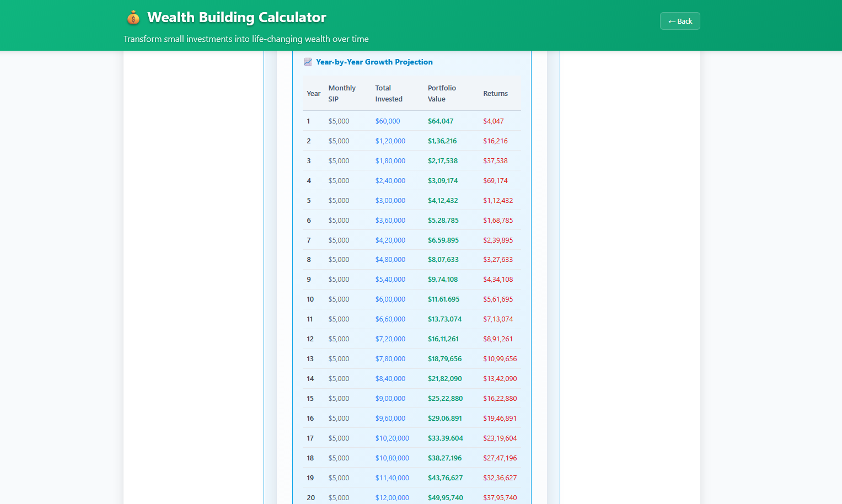Screen dimensions: 842x504
Task: Click the $3,09,174 portfolio value
Action: [443, 180]
